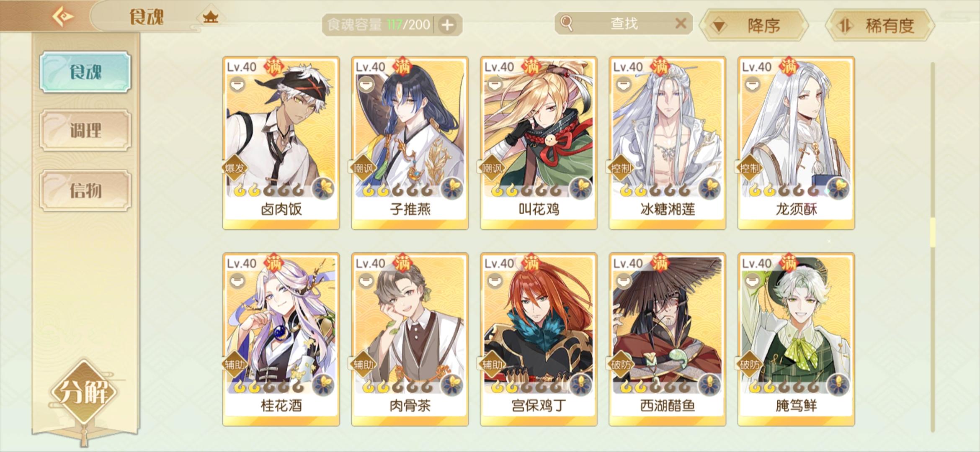Open the home pavilion icon
Image resolution: width=980 pixels, height=452 pixels.
pyautogui.click(x=210, y=17)
